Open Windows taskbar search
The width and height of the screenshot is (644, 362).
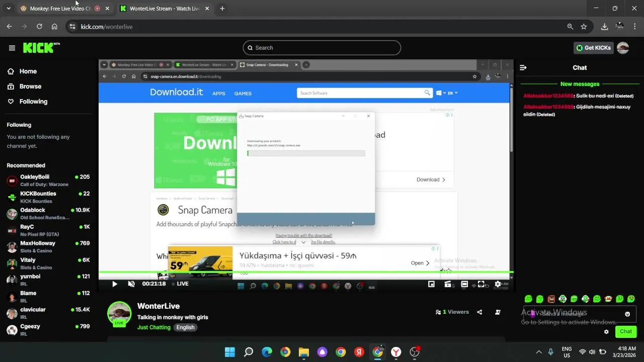pyautogui.click(x=249, y=352)
